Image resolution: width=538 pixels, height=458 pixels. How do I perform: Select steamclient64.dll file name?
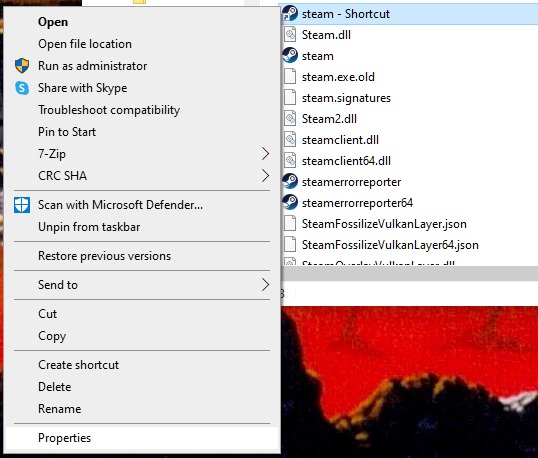tap(346, 161)
